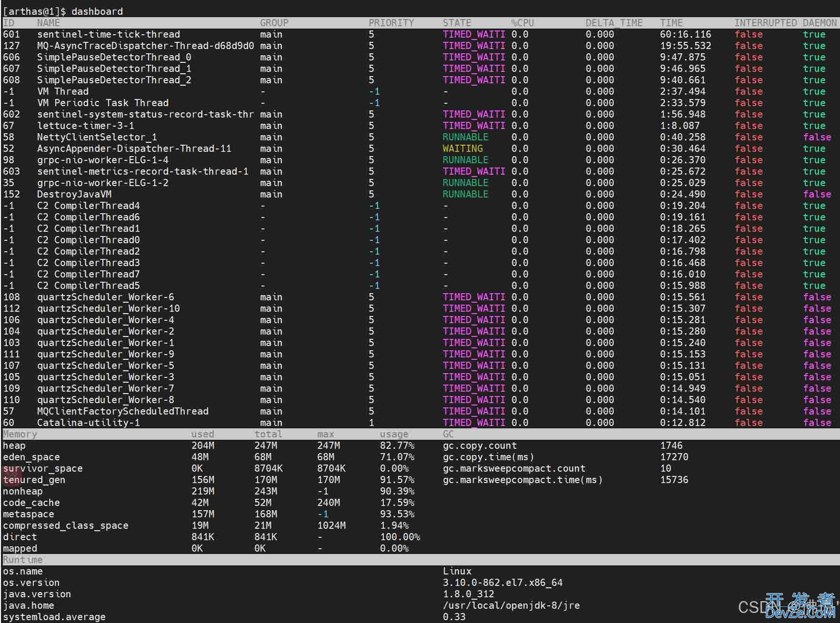840x623 pixels.
Task: Click the 'metaspace' row label
Action: (x=29, y=514)
